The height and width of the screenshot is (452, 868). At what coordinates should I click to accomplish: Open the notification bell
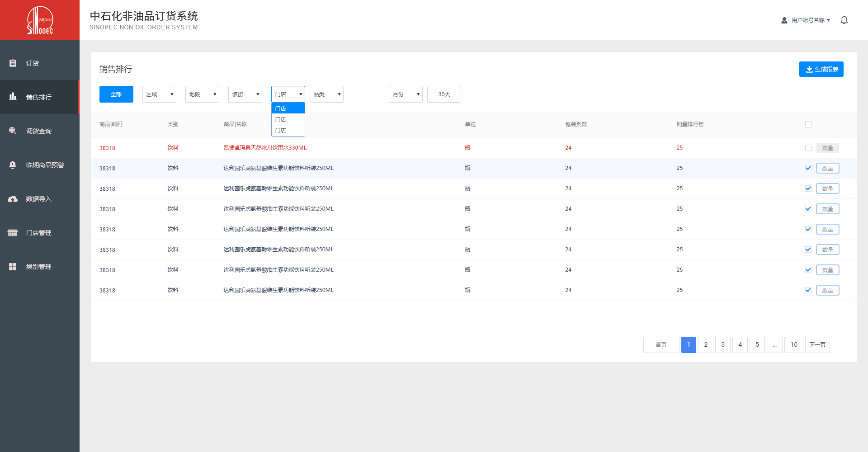(x=844, y=20)
